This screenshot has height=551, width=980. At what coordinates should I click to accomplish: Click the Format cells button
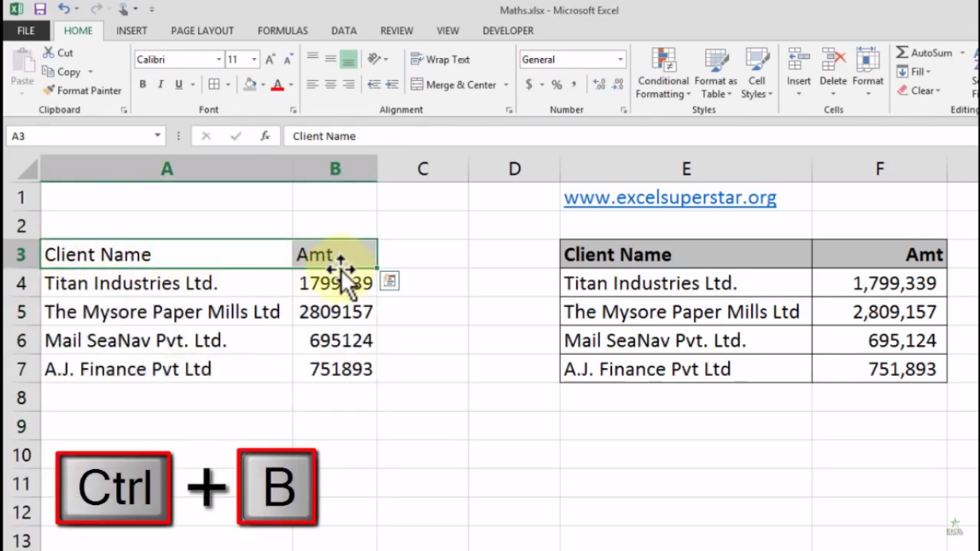coord(868,72)
